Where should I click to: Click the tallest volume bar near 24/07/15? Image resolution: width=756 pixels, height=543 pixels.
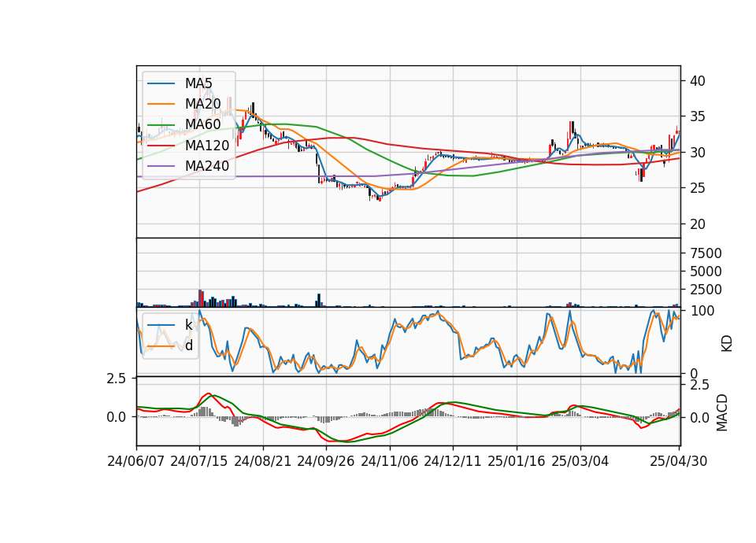click(200, 298)
